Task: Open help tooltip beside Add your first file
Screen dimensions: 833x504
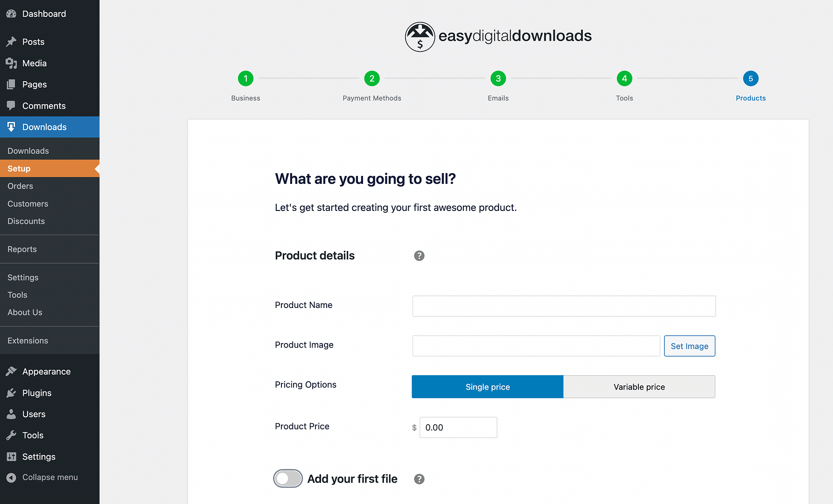Action: tap(419, 479)
